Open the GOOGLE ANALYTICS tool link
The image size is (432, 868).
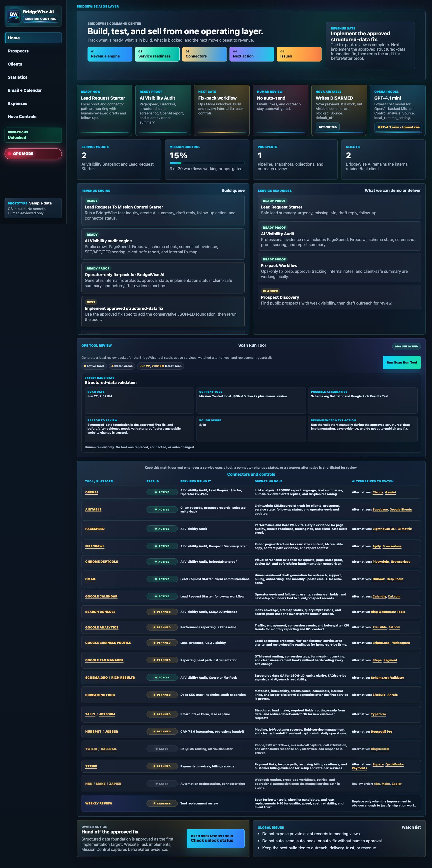(x=102, y=627)
